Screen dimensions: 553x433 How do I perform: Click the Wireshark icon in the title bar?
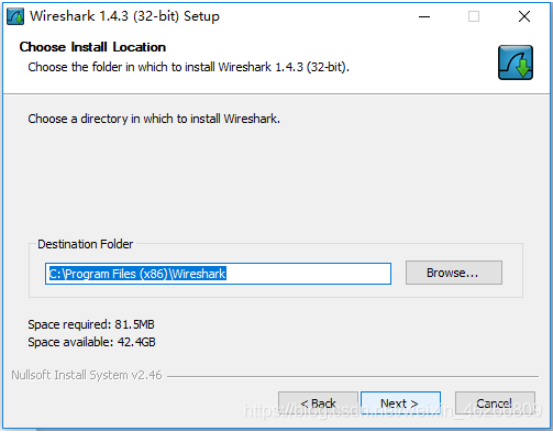(15, 17)
